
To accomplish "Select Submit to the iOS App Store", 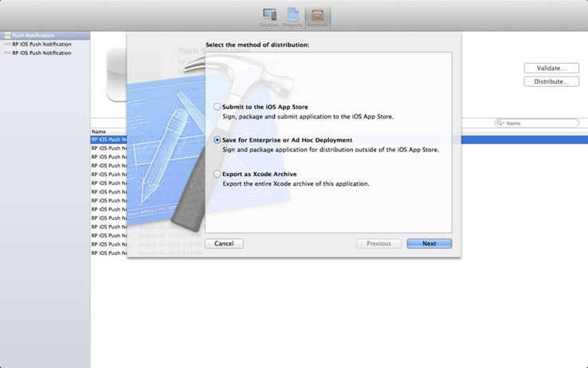I will click(x=218, y=107).
